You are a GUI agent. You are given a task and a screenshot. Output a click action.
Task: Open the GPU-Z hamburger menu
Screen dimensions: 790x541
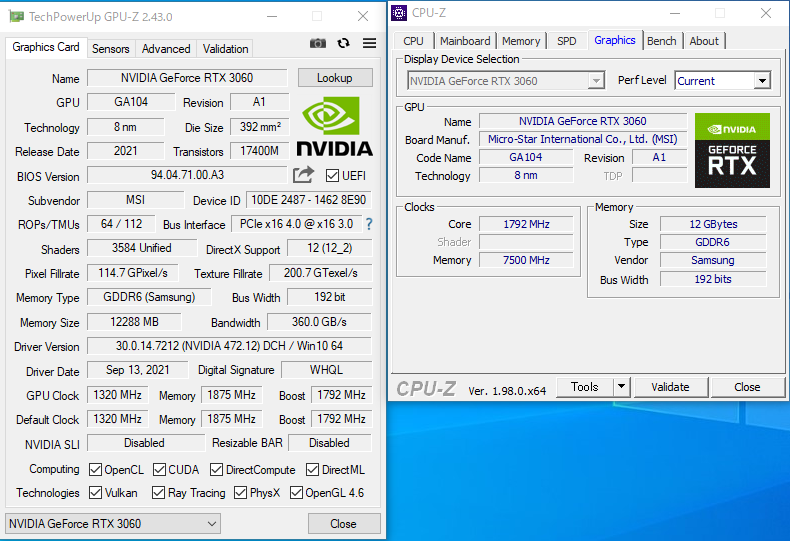coord(369,43)
